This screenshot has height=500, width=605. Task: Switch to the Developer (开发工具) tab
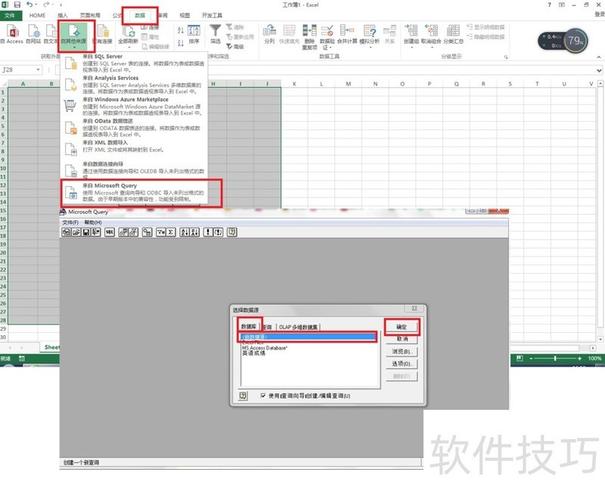(x=212, y=15)
